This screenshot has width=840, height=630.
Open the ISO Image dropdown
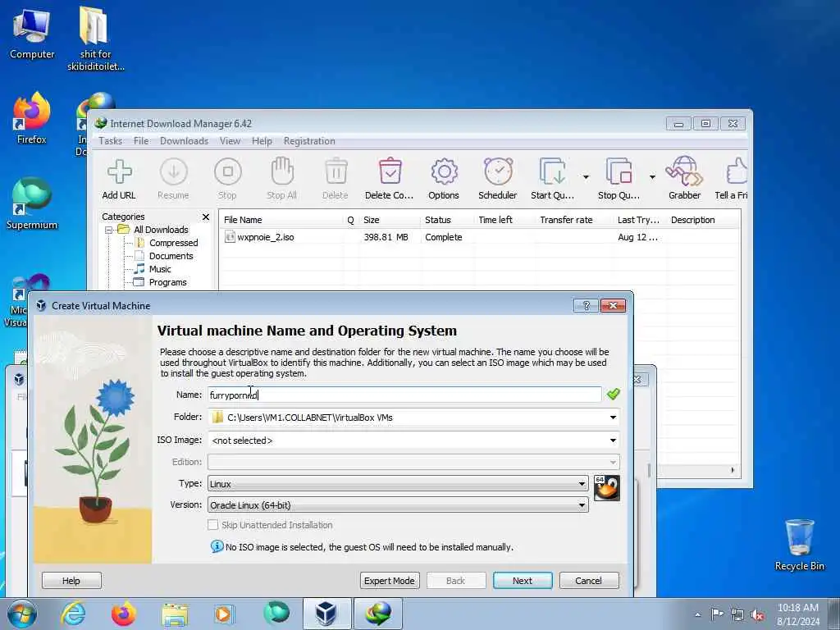coord(613,441)
